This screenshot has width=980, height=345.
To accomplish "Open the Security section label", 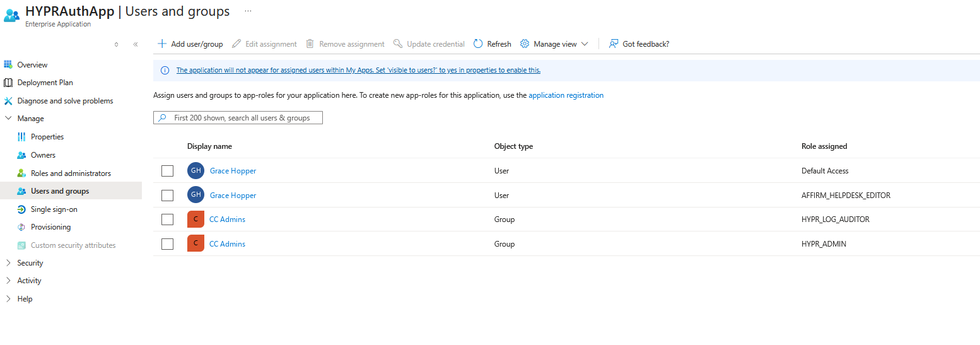I will 30,263.
